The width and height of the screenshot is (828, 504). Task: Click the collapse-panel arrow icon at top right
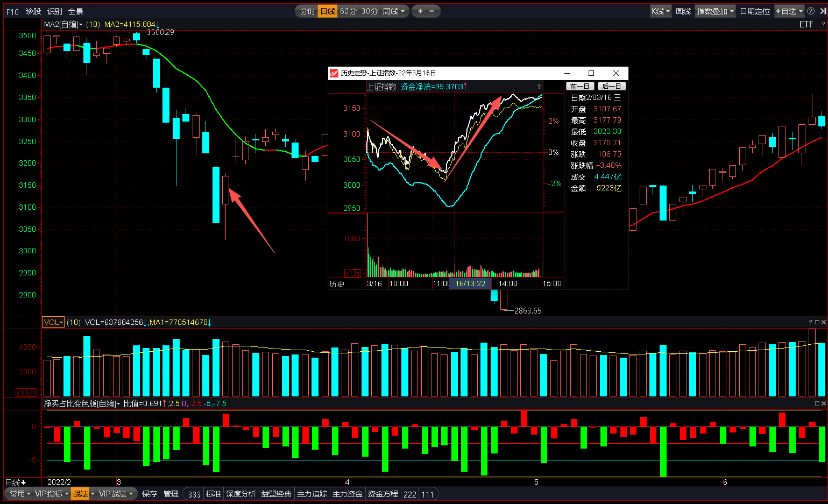tap(822, 11)
